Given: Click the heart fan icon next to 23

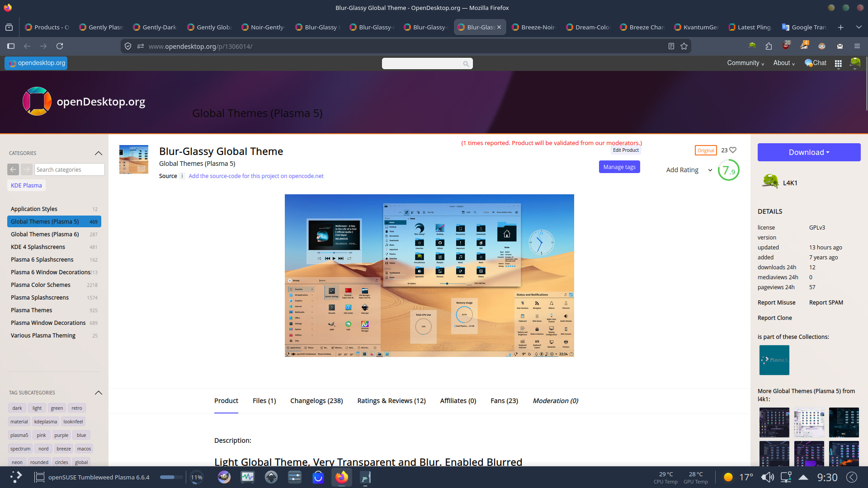Looking at the screenshot, I should coord(733,150).
